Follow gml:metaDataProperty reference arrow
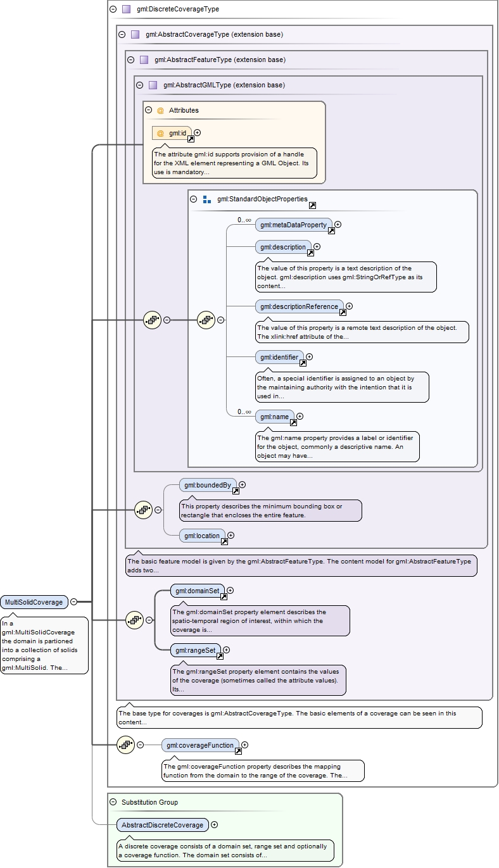 [x=331, y=231]
